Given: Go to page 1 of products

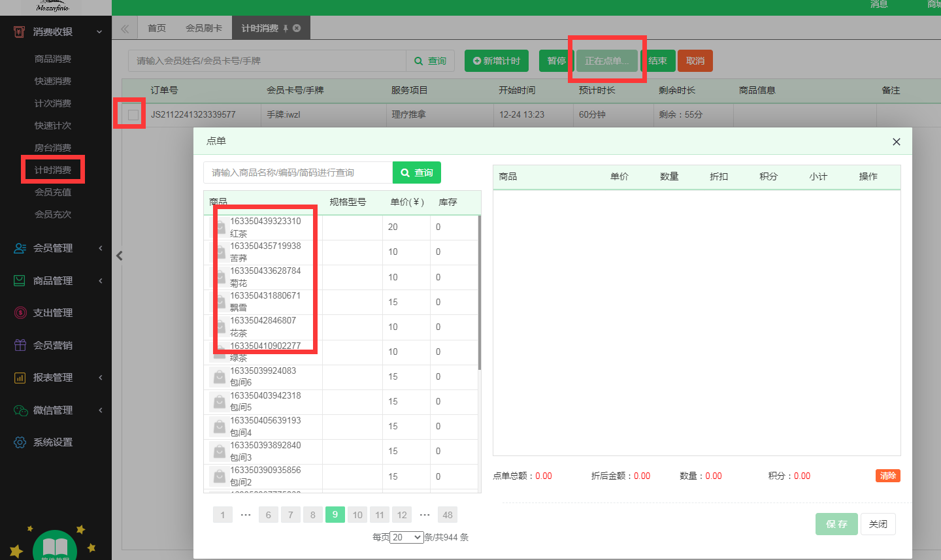Looking at the screenshot, I should [x=223, y=515].
